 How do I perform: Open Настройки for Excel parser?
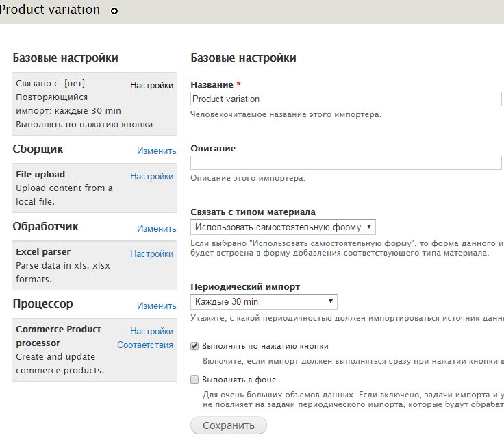pyautogui.click(x=151, y=253)
